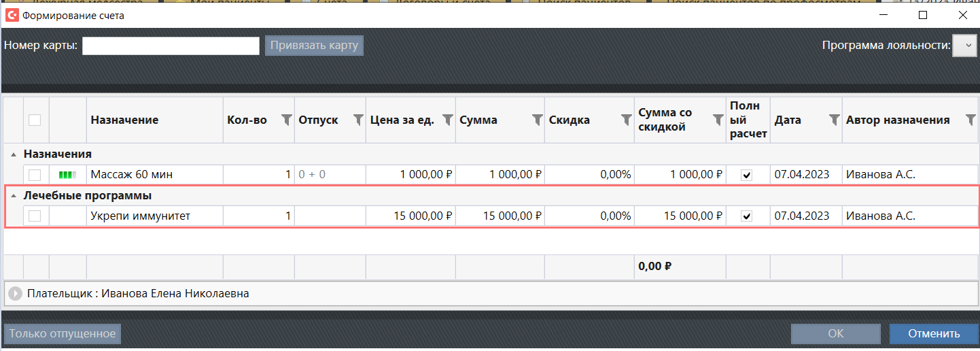Select the Укрепи иммунитет row checkbox
980x351 pixels.
coord(35,216)
